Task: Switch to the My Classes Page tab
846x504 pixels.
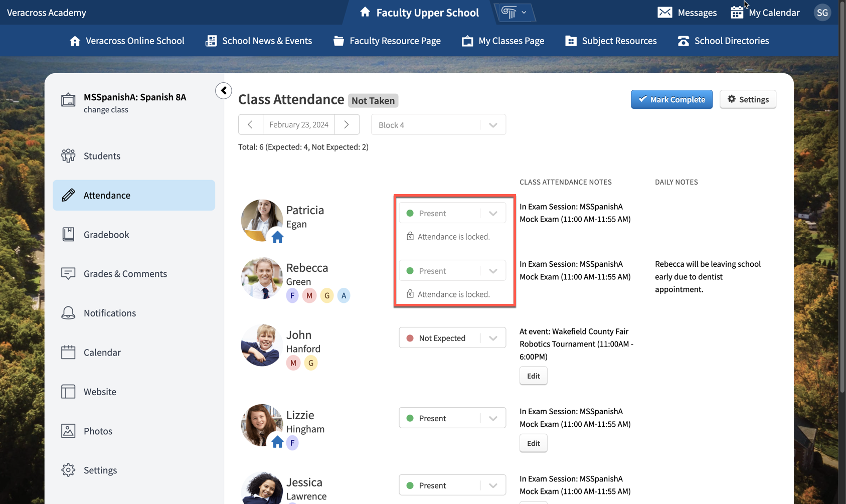Action: click(x=503, y=41)
